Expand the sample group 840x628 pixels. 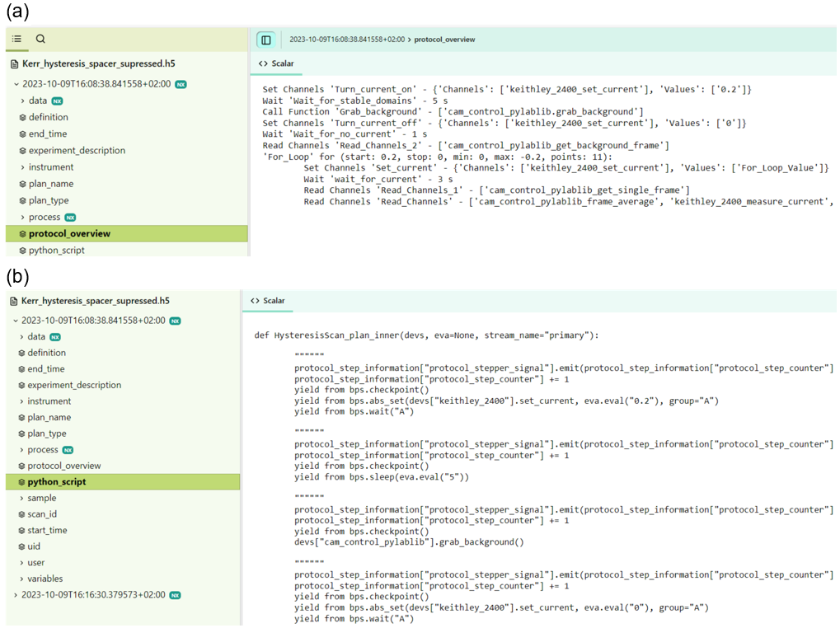click(21, 499)
